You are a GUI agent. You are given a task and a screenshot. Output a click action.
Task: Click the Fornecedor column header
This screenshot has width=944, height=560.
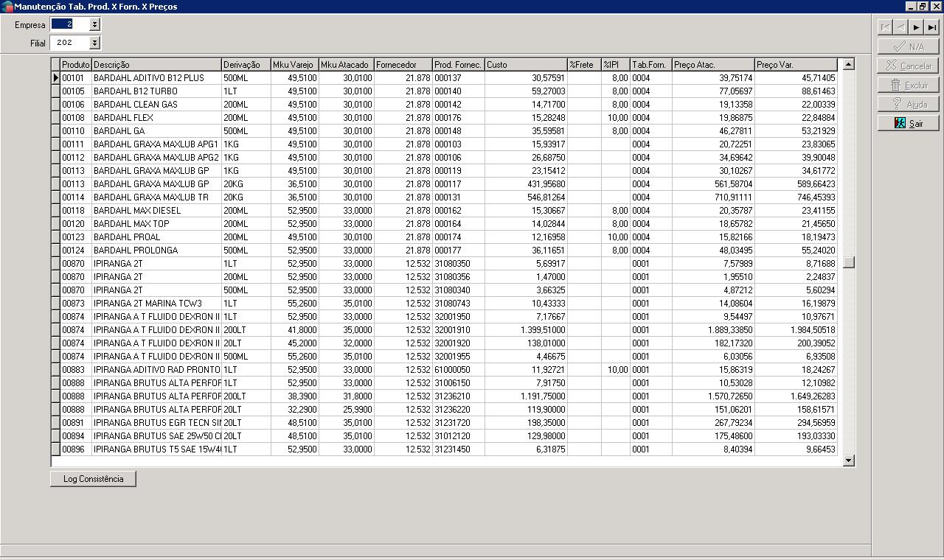[403, 65]
